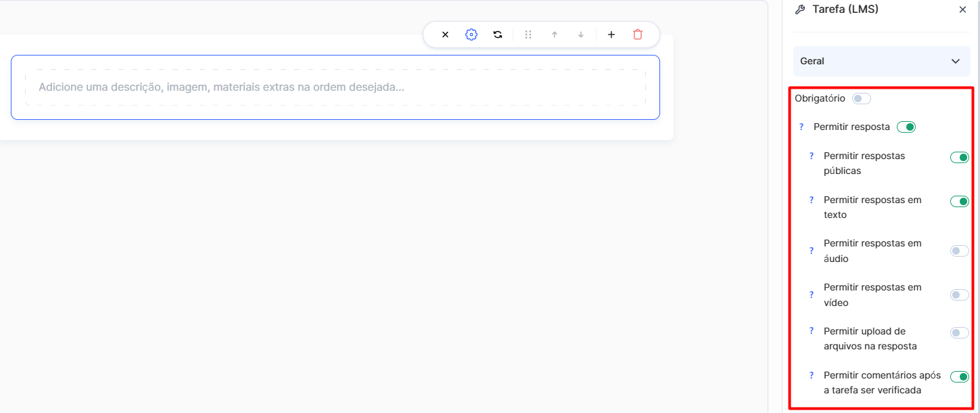The height and width of the screenshot is (413, 980).
Task: Enable Permitir upload de arquivos toggle
Action: (x=959, y=333)
